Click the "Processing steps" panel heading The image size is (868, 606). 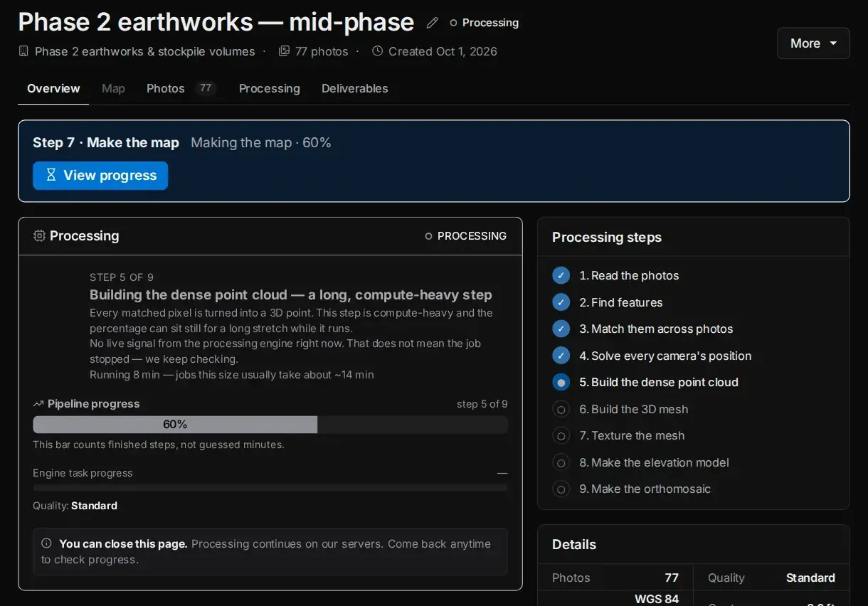click(x=607, y=238)
